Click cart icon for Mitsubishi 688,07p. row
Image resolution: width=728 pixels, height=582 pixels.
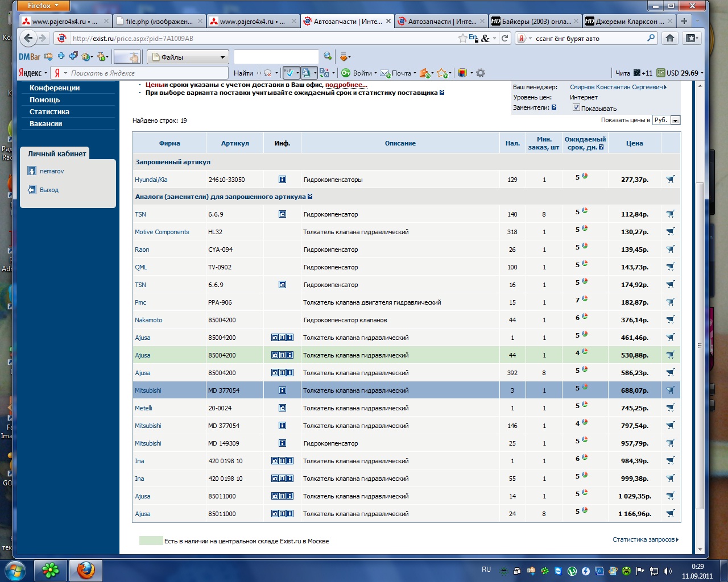click(671, 390)
